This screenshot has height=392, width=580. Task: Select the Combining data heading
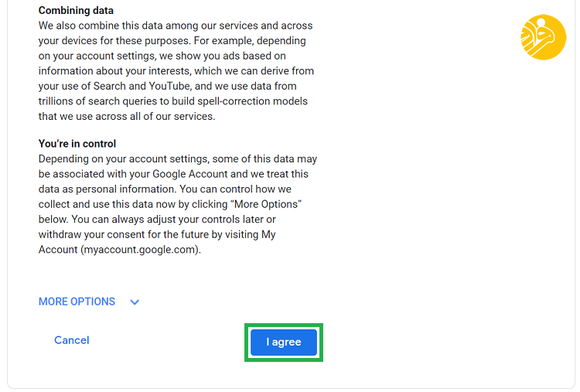(x=76, y=10)
